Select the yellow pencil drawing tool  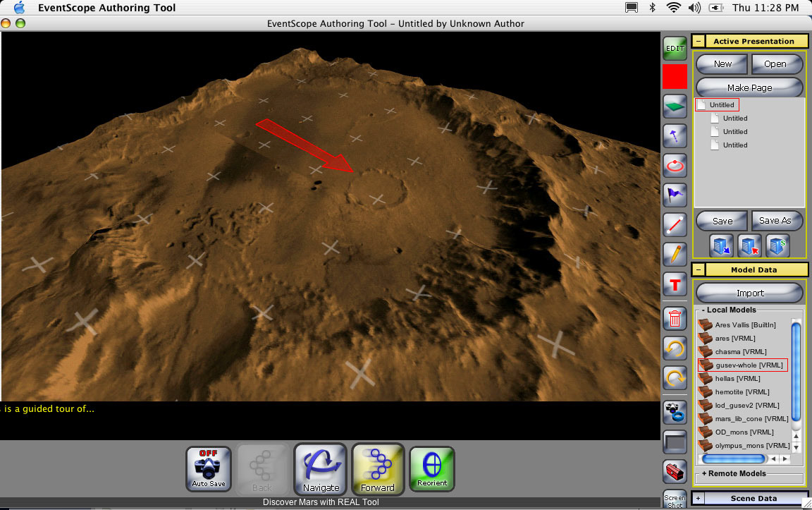click(x=675, y=254)
